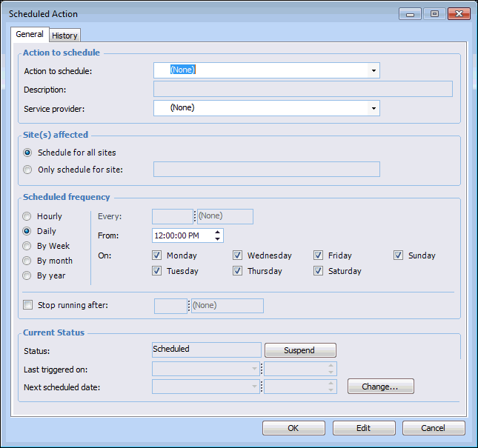Enable the Stop running after checkbox

point(28,305)
